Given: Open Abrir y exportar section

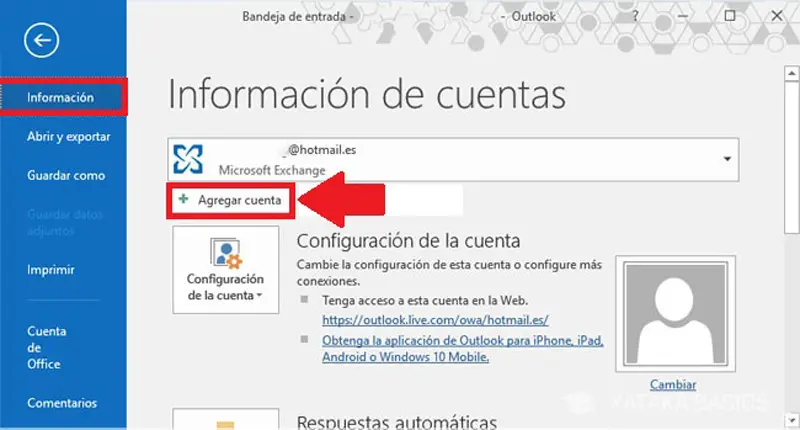Looking at the screenshot, I should coord(69,137).
